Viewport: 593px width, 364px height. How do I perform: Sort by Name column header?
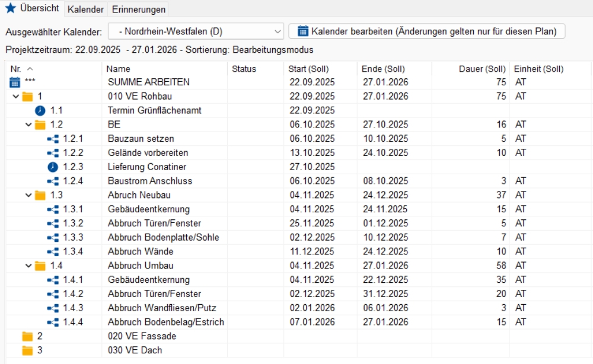click(x=164, y=69)
